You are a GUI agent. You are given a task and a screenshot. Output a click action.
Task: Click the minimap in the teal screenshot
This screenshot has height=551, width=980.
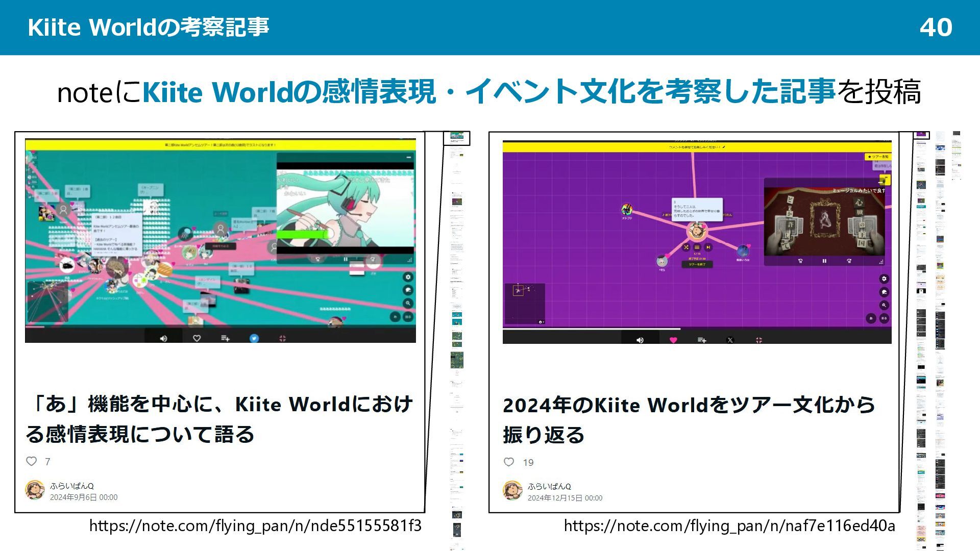click(x=47, y=302)
